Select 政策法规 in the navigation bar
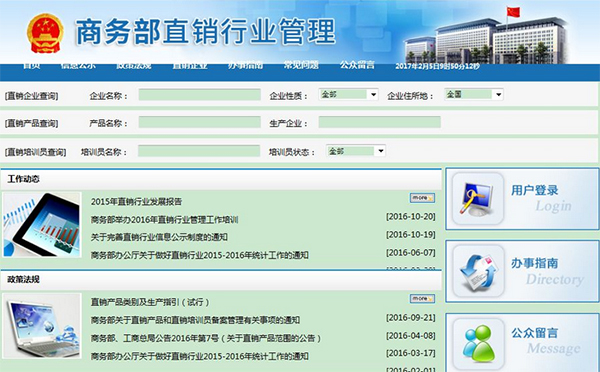The image size is (600, 372). 134,65
